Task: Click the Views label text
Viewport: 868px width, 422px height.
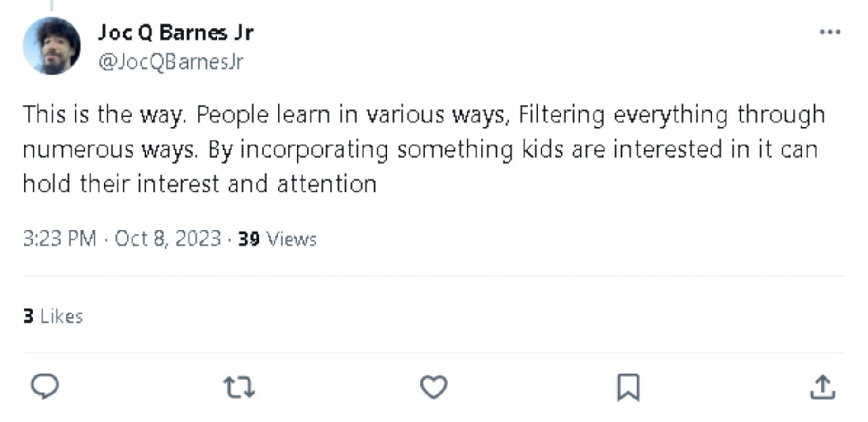Action: click(292, 239)
